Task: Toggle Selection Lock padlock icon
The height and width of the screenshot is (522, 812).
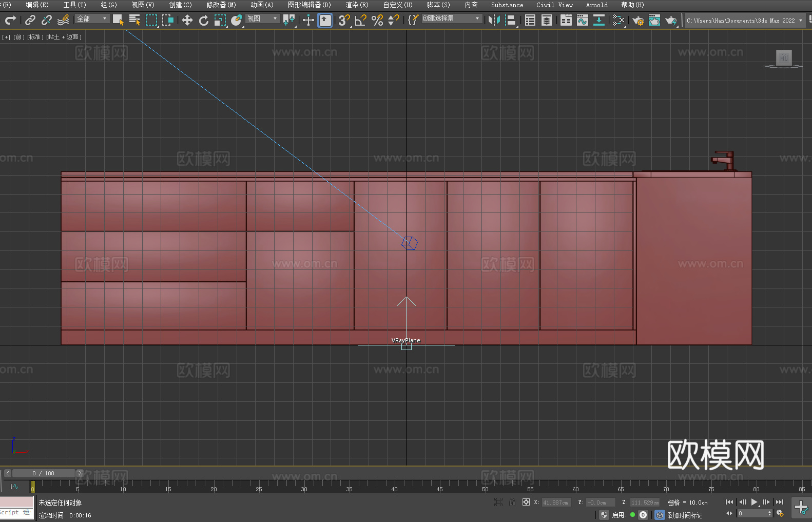Action: (512, 502)
